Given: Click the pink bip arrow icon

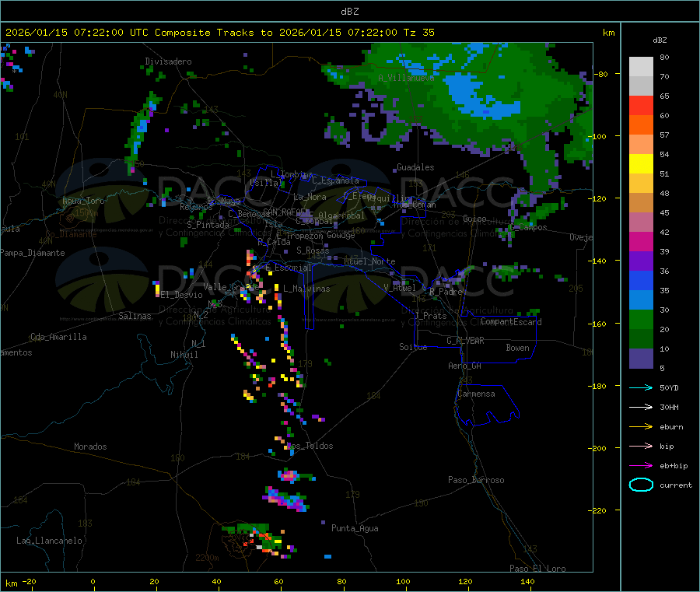Looking at the screenshot, I should (641, 446).
